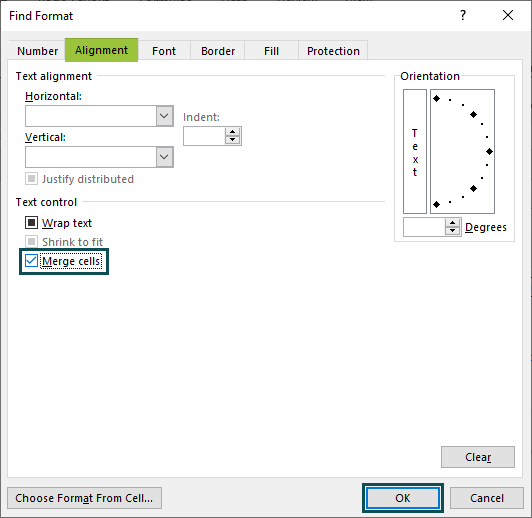Click the orientation angle dial
The height and width of the screenshot is (518, 532).
tap(462, 152)
